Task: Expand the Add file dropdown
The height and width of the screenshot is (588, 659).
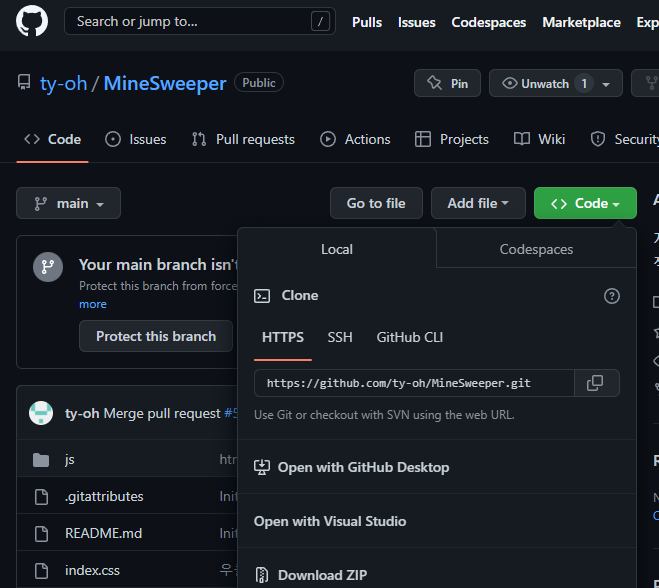Action: click(478, 203)
